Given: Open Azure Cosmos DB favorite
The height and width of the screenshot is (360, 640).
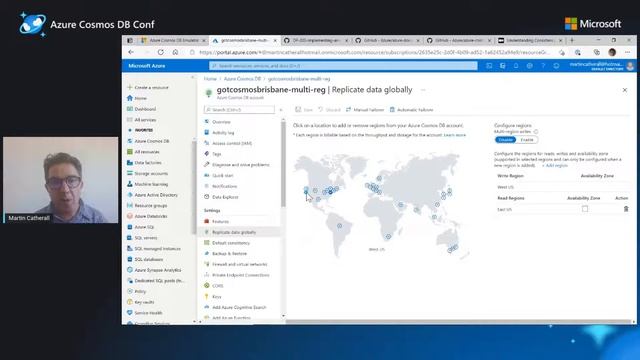Looking at the screenshot, I should 148,141.
